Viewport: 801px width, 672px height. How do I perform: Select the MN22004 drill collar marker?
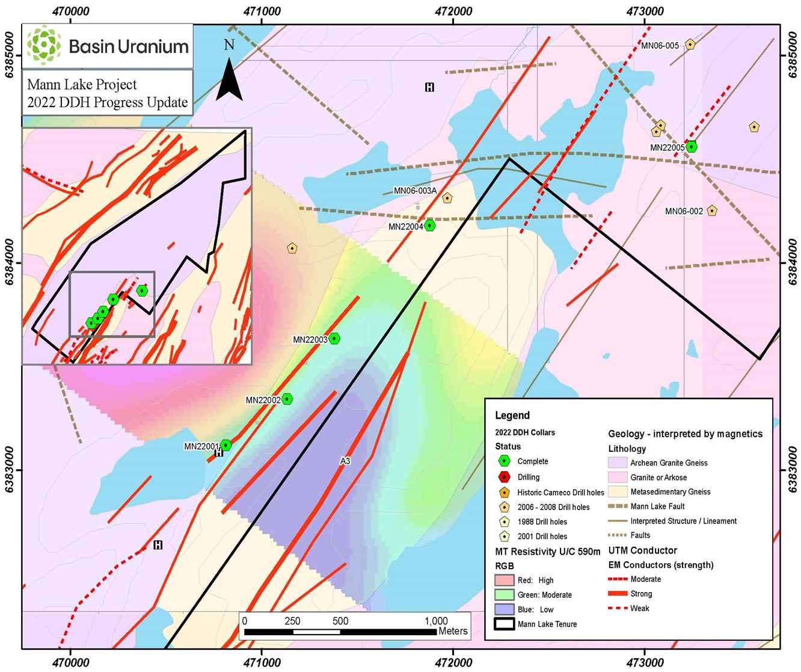[429, 226]
